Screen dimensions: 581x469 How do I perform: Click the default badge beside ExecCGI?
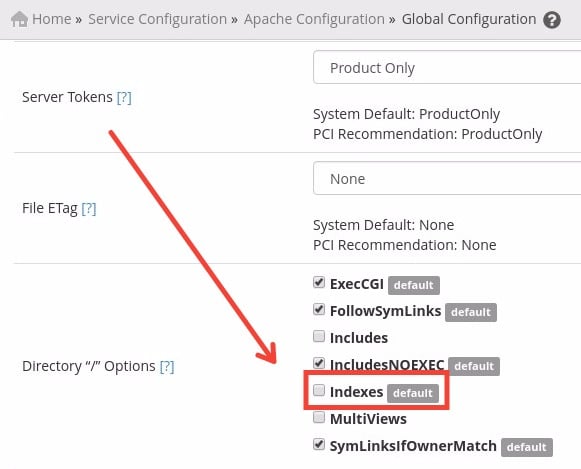pos(414,285)
